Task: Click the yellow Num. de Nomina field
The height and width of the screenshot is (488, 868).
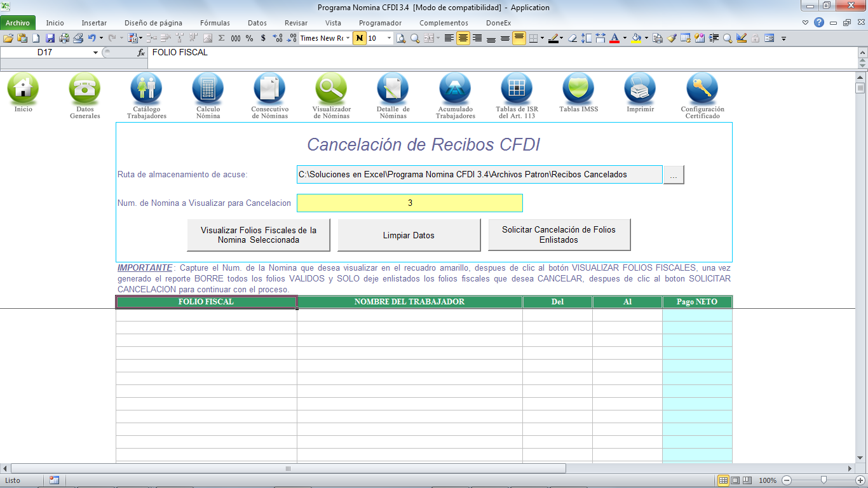Action: (409, 203)
